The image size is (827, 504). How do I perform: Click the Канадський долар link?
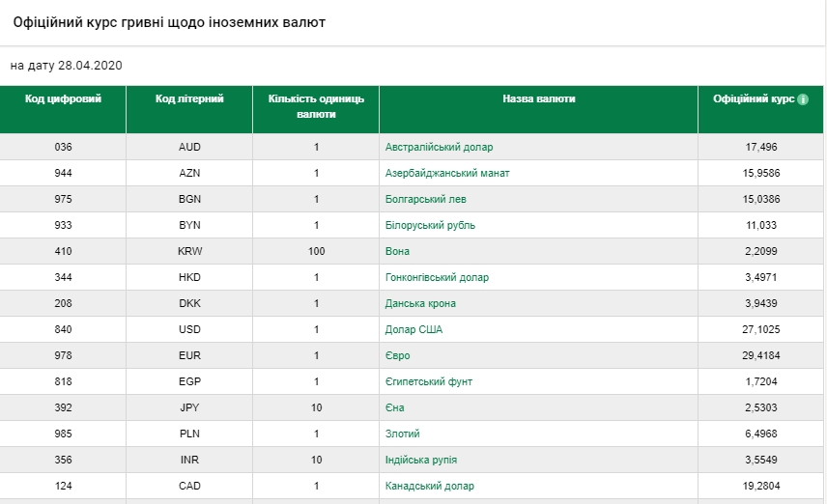430,486
